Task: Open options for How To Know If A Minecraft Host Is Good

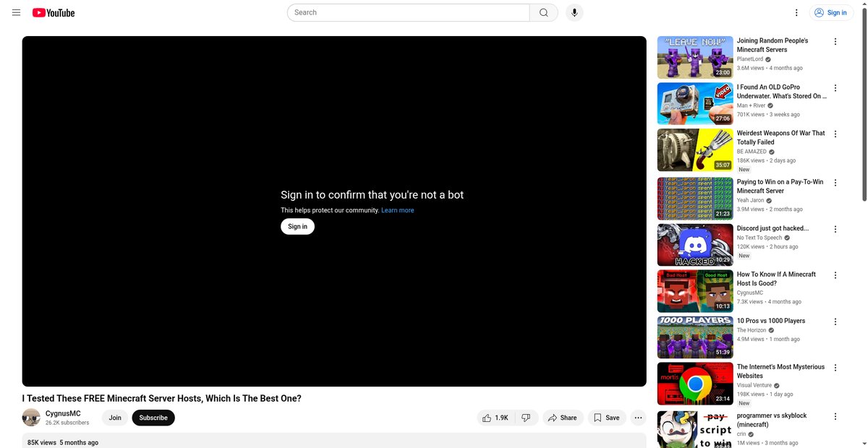Action: click(835, 275)
